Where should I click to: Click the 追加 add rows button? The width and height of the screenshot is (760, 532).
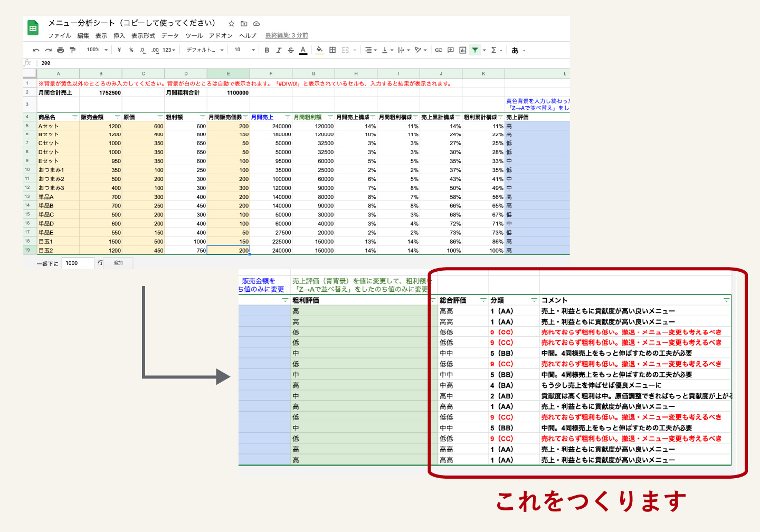point(118,263)
